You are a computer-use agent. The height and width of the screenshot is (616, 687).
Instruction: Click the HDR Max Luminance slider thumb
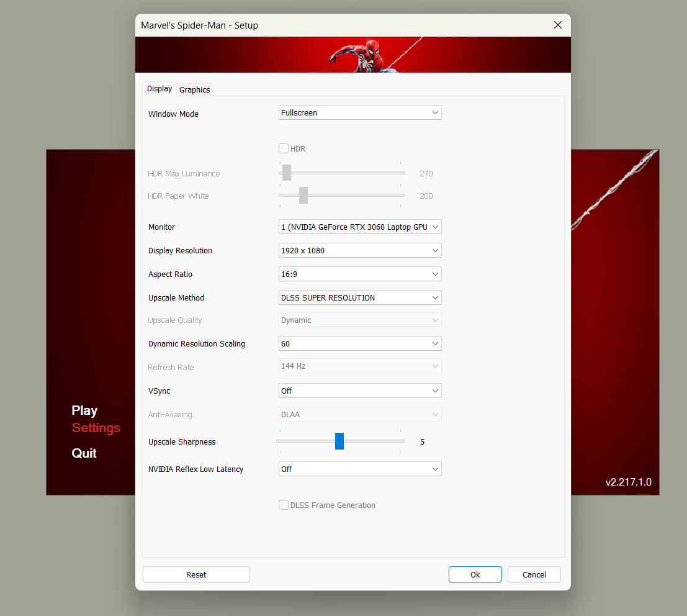click(287, 173)
